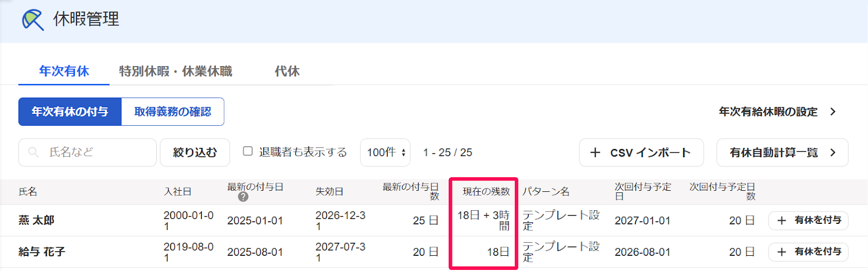Screen dimensions: 868x271
Task: Enable the 退職者も表示する checkbox
Action: pos(248,151)
